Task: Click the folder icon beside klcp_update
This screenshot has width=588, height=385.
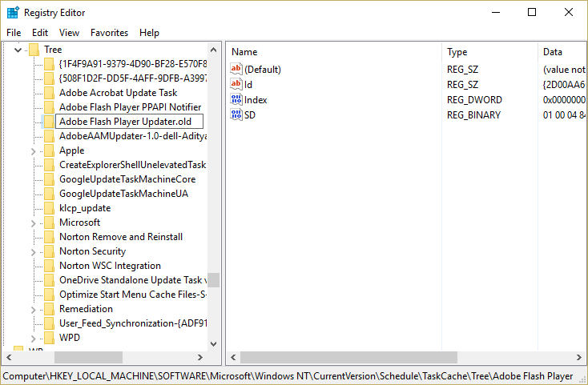Action: 50,208
